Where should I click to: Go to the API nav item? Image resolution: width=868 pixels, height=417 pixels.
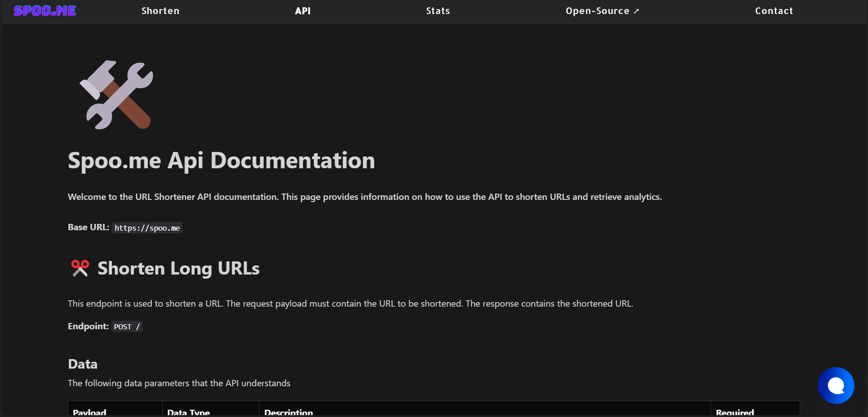(303, 11)
